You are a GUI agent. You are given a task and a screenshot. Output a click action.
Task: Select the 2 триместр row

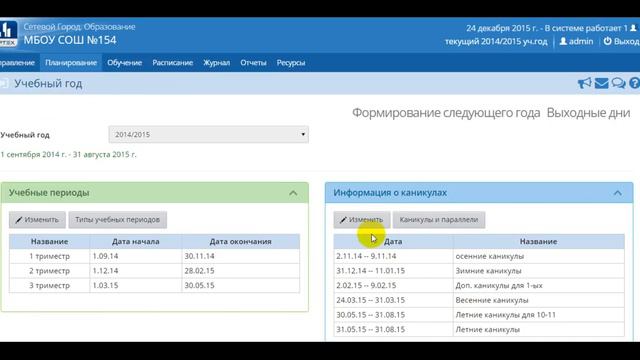pyautogui.click(x=154, y=271)
